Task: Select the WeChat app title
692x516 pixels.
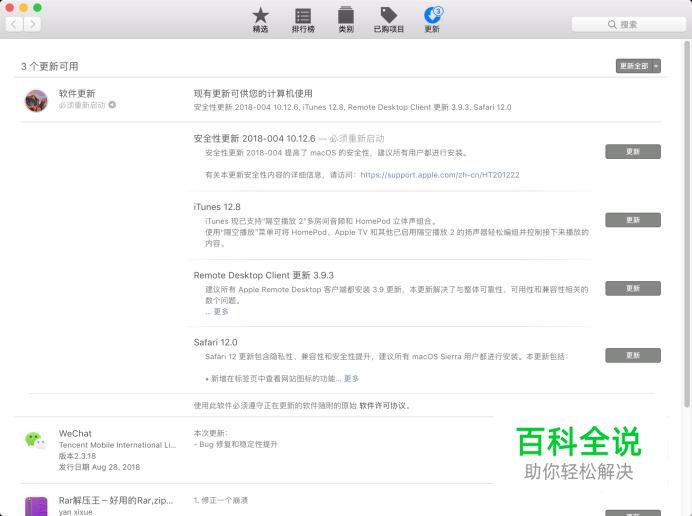Action: (x=75, y=433)
